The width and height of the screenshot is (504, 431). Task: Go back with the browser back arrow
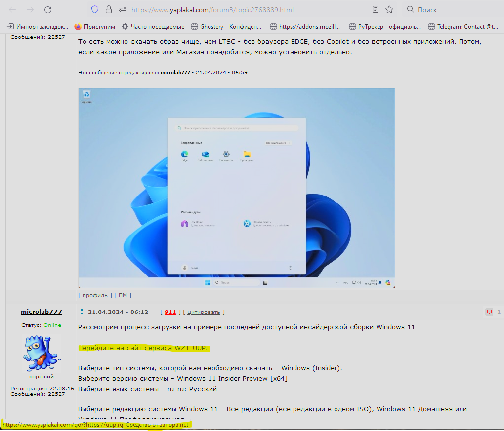(x=12, y=10)
